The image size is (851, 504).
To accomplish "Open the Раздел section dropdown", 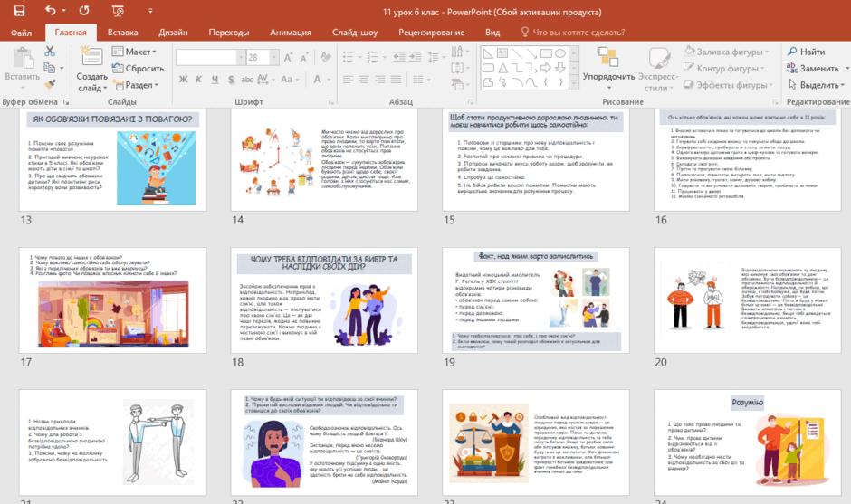I will (x=135, y=85).
